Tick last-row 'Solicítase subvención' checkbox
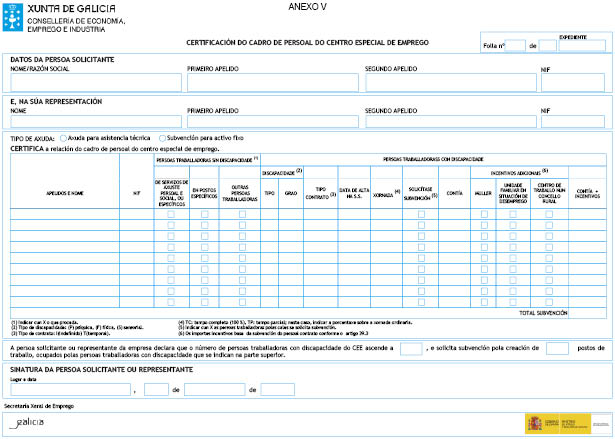Viewport: 615px width, 439px height. click(421, 302)
